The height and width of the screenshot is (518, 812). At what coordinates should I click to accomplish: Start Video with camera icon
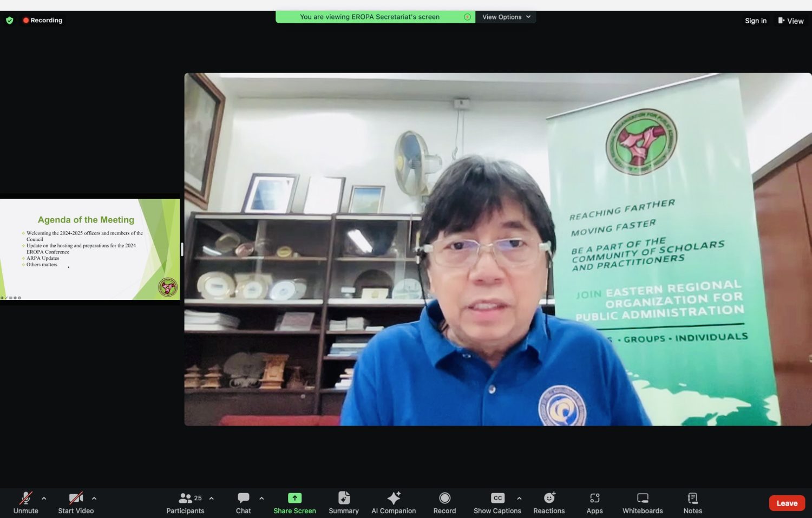tap(76, 503)
